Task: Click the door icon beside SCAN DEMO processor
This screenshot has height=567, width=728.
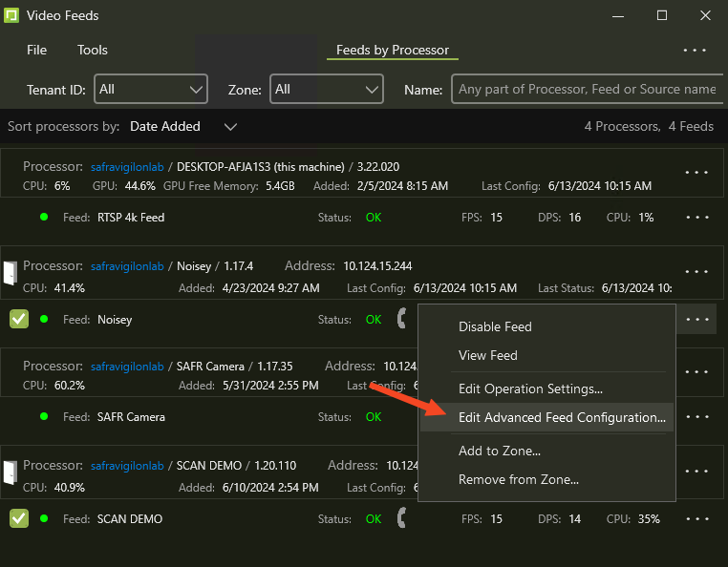Action: [11, 472]
